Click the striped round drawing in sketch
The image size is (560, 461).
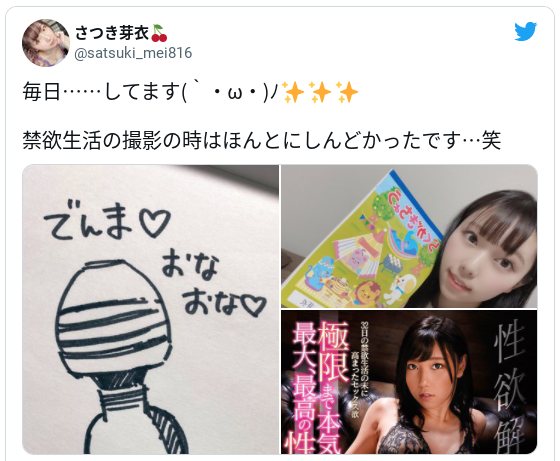(x=113, y=316)
